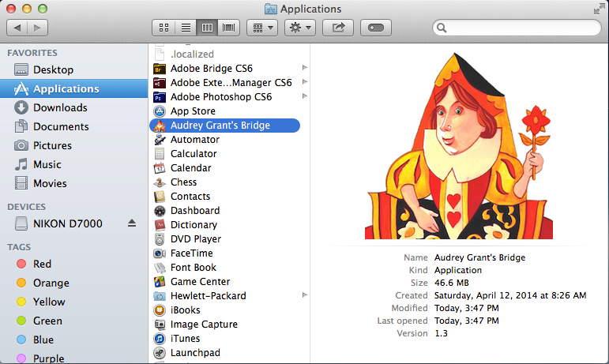Select the Calculator icon
609x364 pixels.
[160, 154]
